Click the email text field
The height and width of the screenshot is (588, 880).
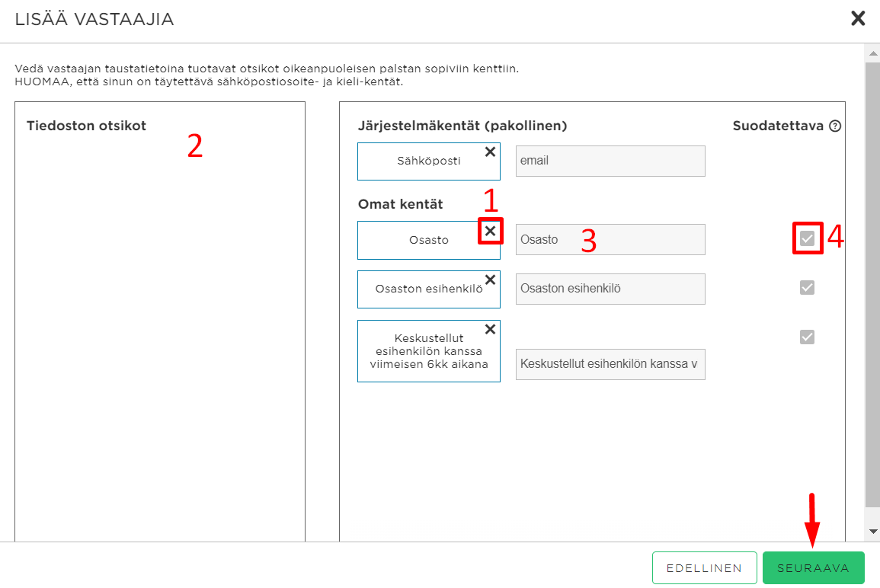tap(610, 161)
